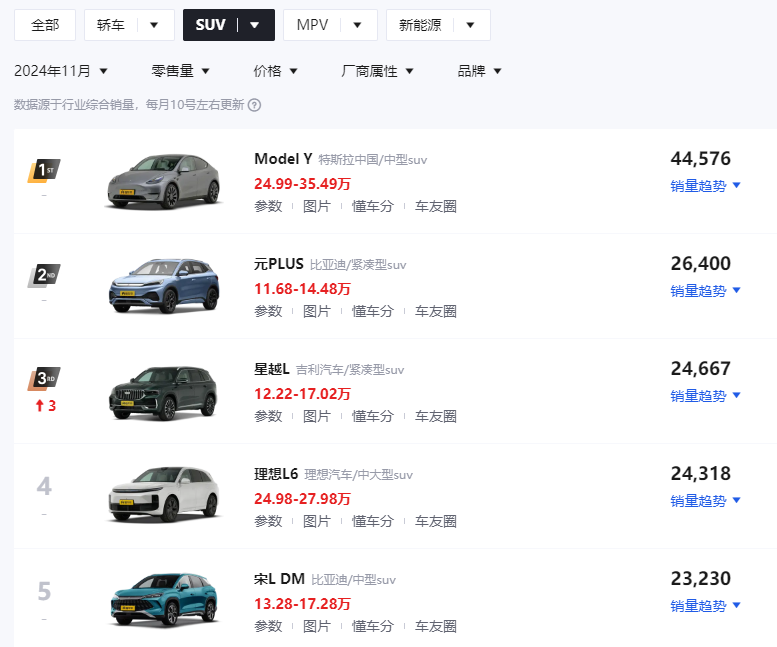Open the 宋L DM title link
777x647 pixels.
(x=279, y=579)
